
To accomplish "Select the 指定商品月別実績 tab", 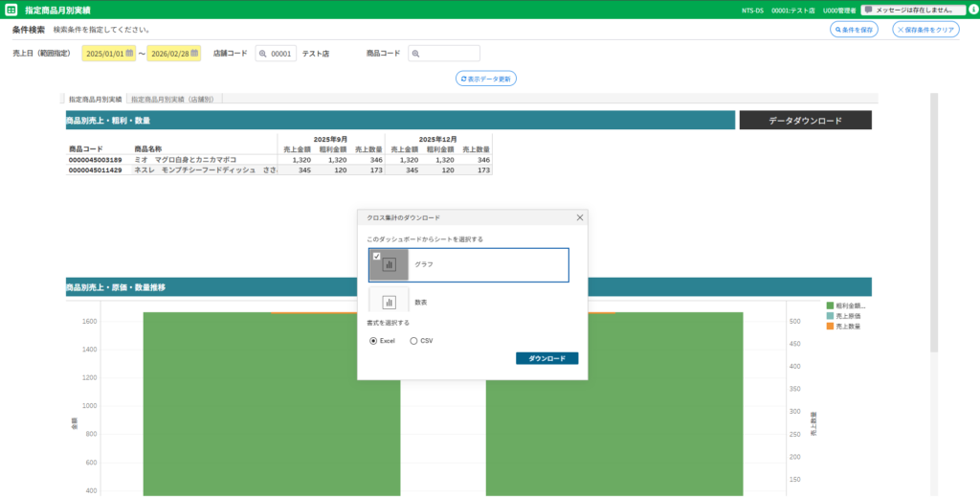I will tap(95, 99).
